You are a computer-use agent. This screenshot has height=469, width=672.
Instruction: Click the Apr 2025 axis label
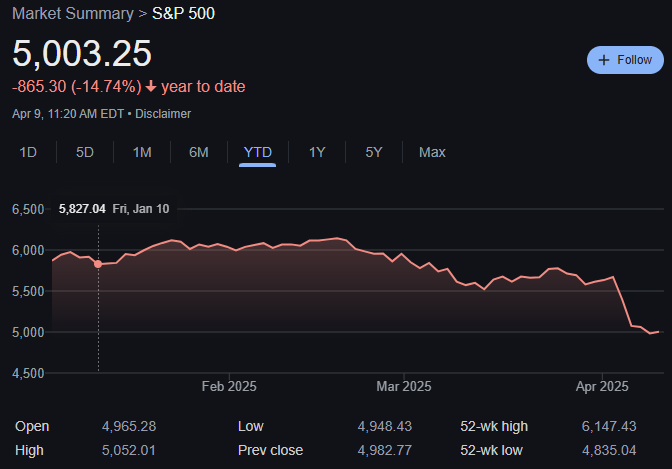pyautogui.click(x=602, y=387)
